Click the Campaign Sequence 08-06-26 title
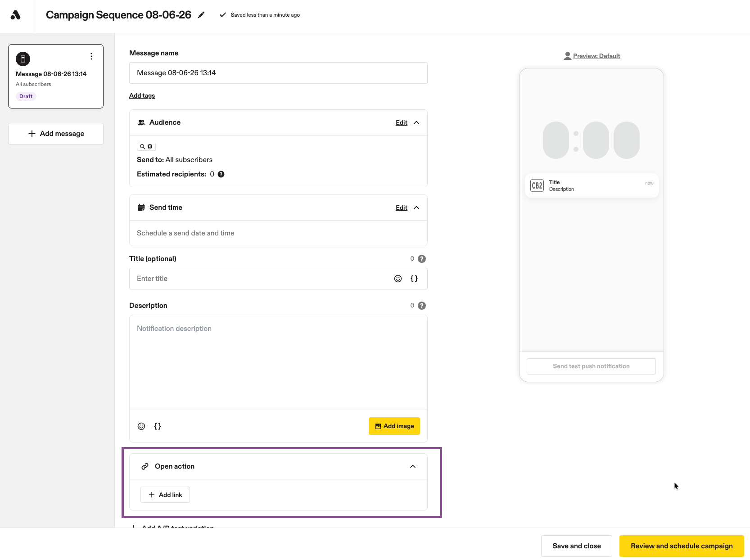Screen dimensions: 750x560 [x=118, y=15]
